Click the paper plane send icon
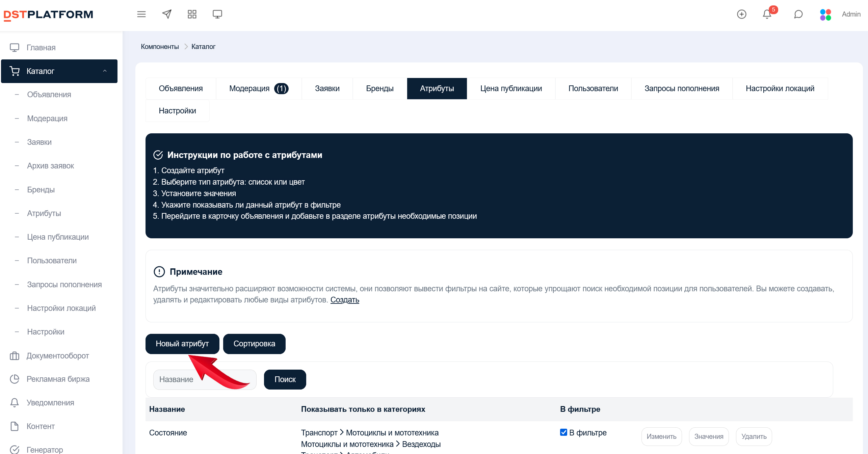 (167, 14)
